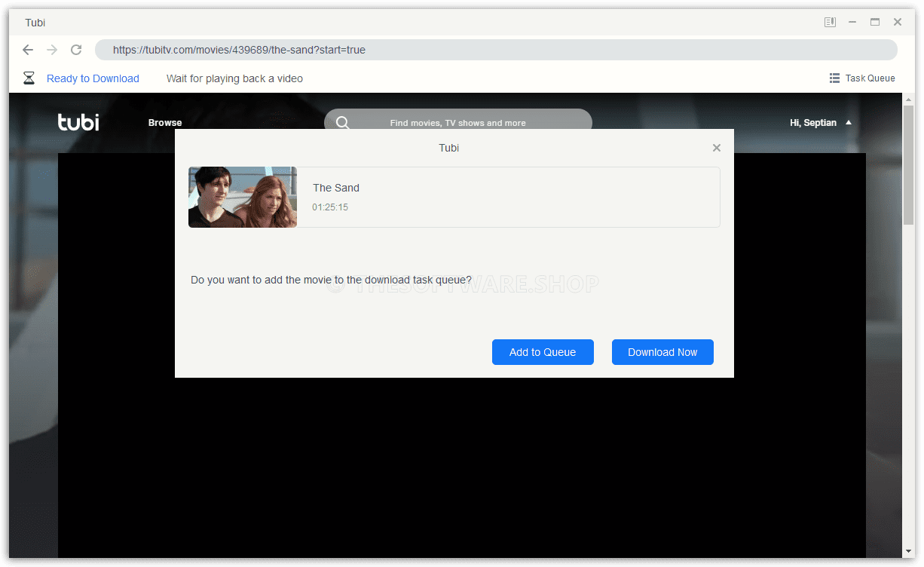
Task: Open the Browse menu
Action: (x=165, y=123)
